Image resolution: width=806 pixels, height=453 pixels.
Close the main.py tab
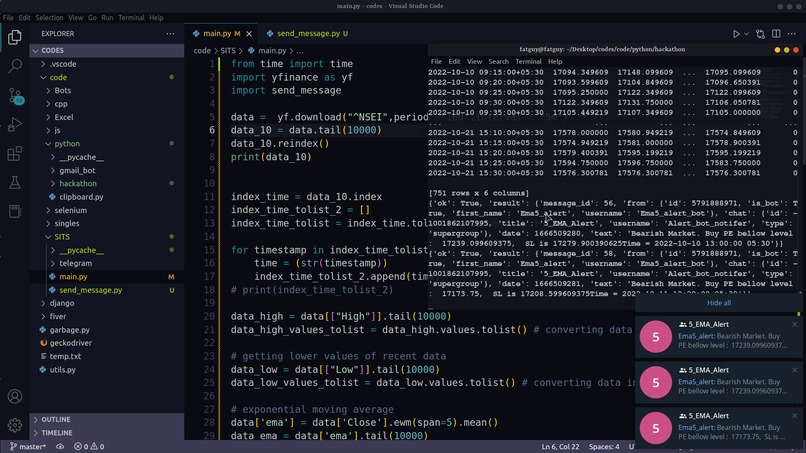click(249, 34)
